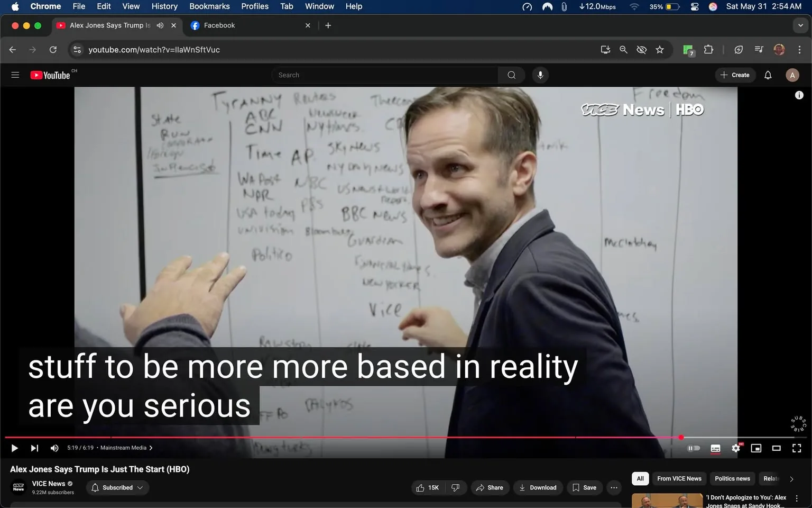Screen dimensions: 812x508
Task: Activate miniplayer mode
Action: point(756,448)
